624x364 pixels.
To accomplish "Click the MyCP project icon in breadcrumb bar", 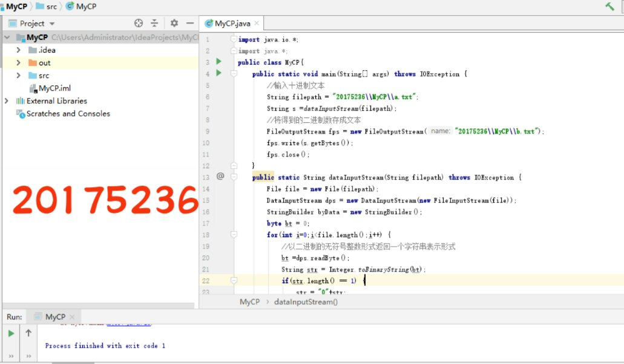I will [x=2, y=7].
